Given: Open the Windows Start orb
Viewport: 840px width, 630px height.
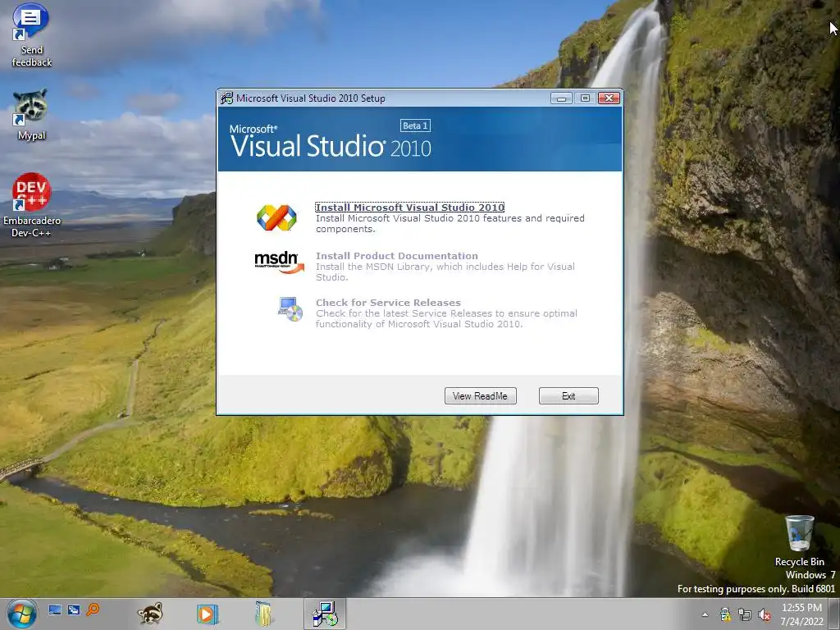Looking at the screenshot, I should (22, 614).
